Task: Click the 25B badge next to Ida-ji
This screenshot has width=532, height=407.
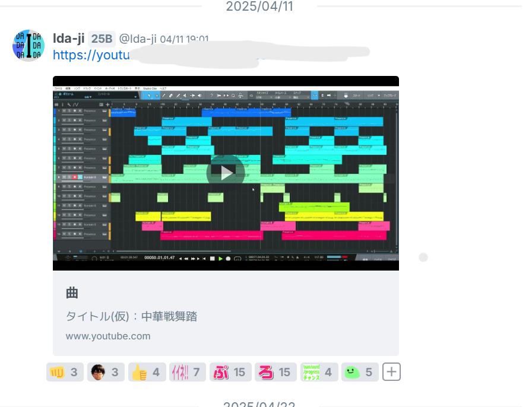Action: (102, 39)
